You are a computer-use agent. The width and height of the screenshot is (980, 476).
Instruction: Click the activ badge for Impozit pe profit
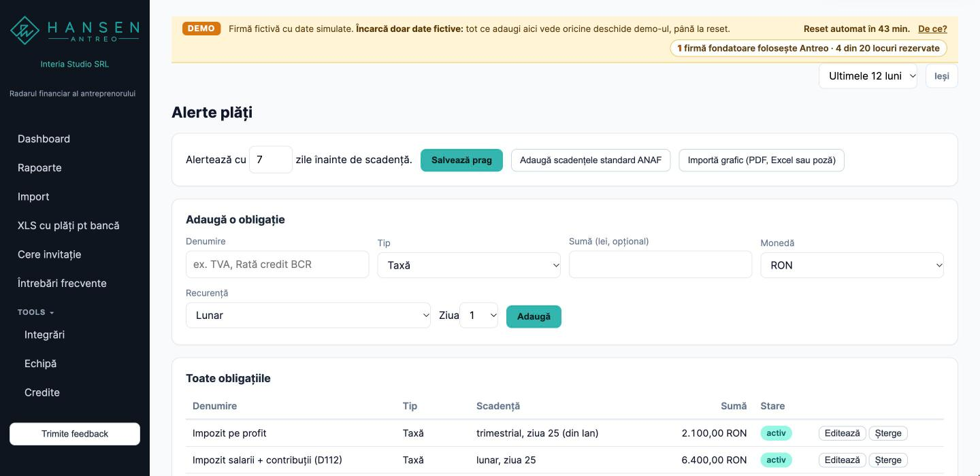(x=776, y=433)
